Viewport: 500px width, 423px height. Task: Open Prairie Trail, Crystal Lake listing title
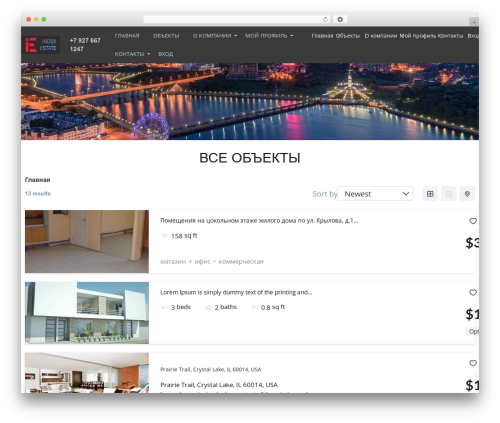pos(219,385)
